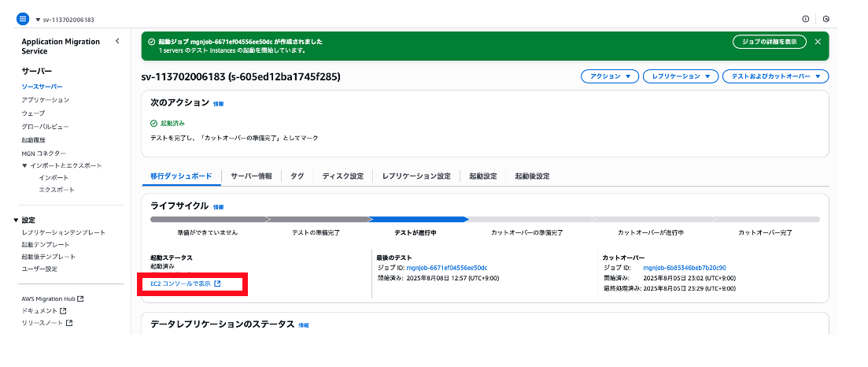Open the AWS Migration Hub external link
The width and height of the screenshot is (868, 367).
(53, 298)
